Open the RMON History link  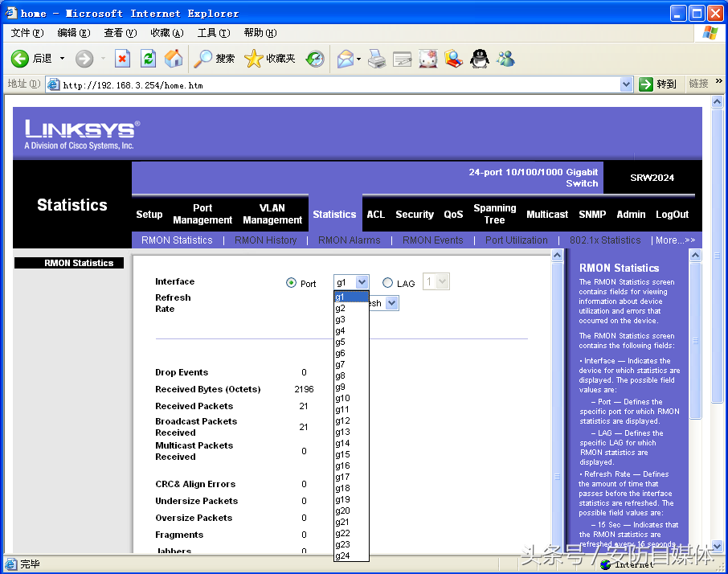[266, 240]
